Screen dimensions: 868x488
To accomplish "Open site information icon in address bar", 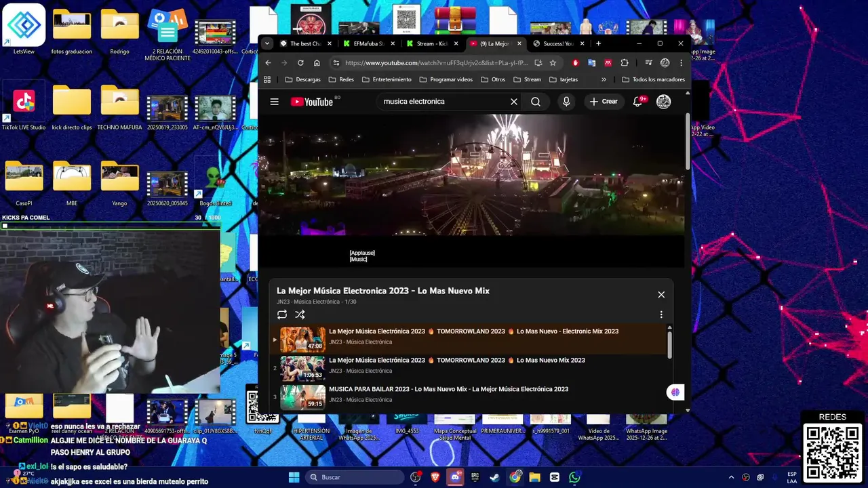I will click(336, 63).
